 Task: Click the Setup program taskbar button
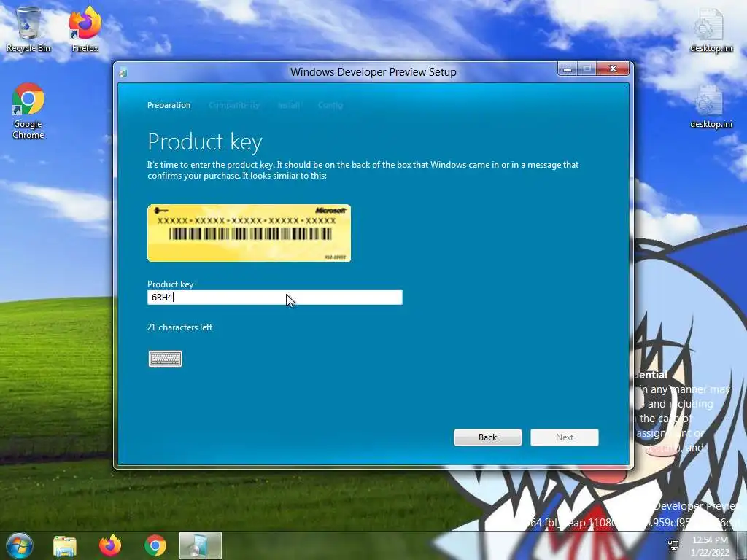[x=200, y=545]
